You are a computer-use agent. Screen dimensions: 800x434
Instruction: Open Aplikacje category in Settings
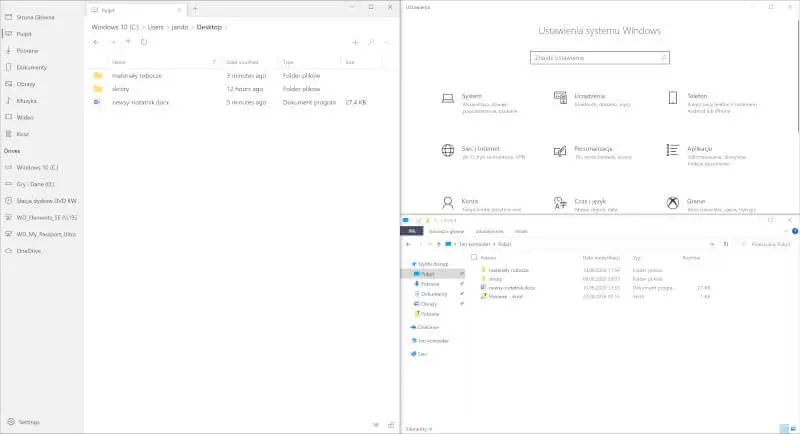click(x=707, y=155)
